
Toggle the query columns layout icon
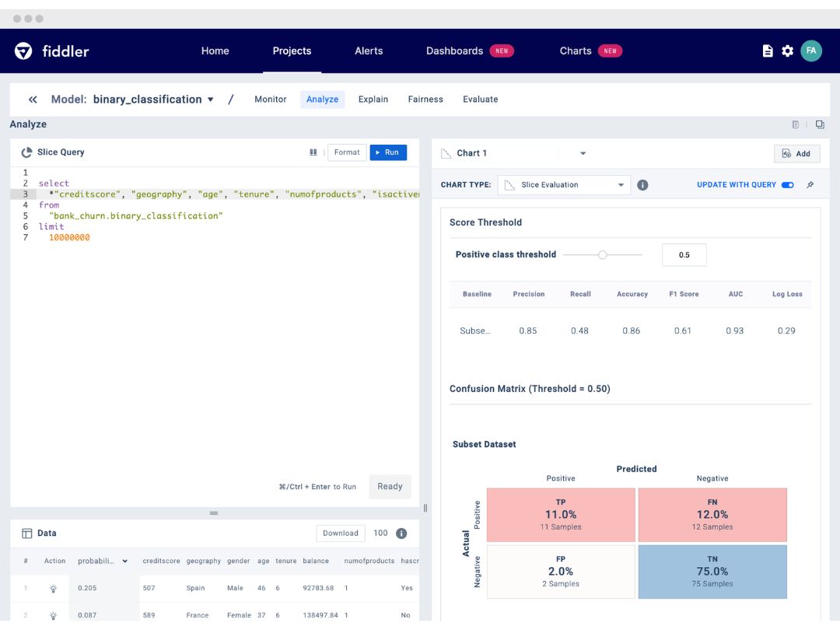pyautogui.click(x=313, y=152)
